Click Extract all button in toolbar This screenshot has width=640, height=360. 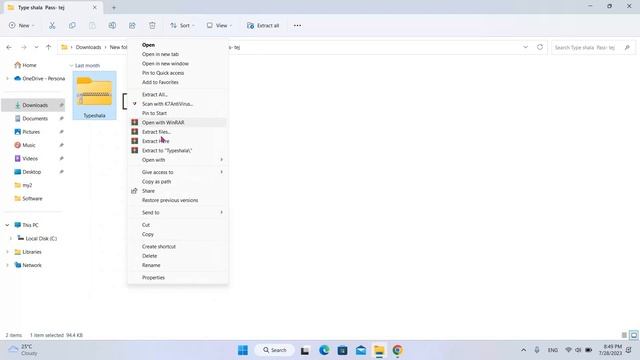tap(263, 25)
